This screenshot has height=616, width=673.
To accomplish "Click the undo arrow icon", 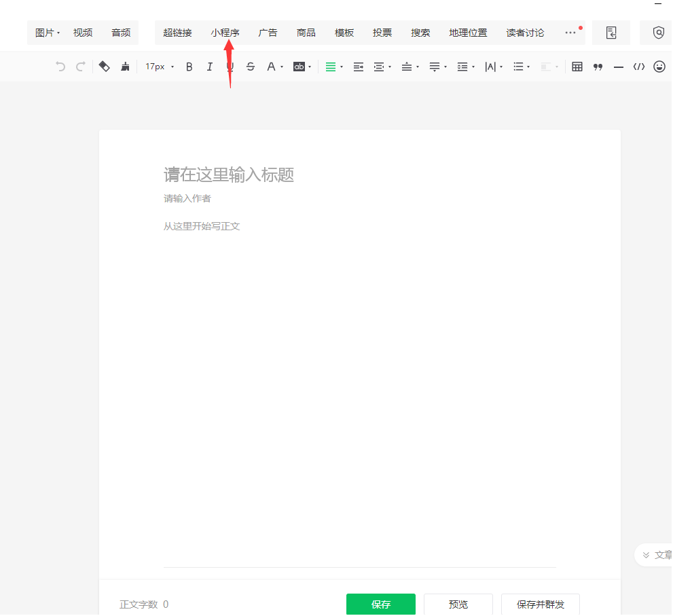I will (60, 67).
